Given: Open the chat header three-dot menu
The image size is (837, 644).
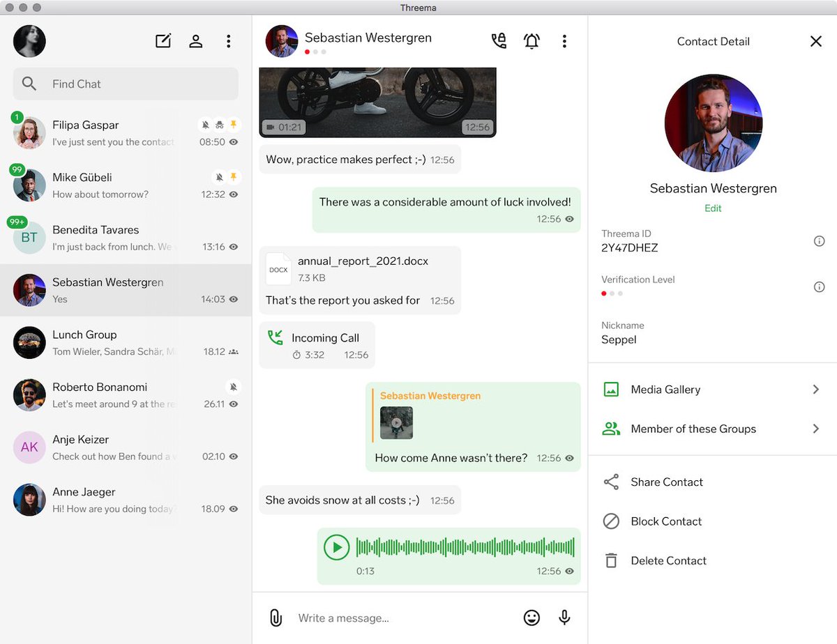Looking at the screenshot, I should pos(564,41).
